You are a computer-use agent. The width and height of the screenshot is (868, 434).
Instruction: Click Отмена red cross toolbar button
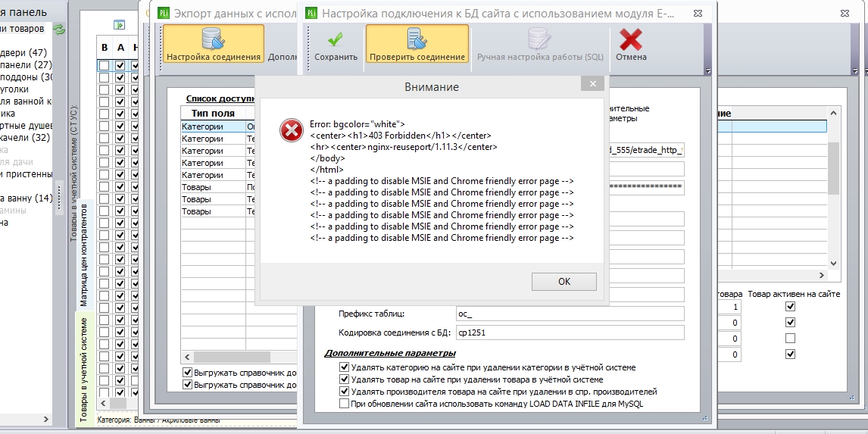[x=630, y=45]
